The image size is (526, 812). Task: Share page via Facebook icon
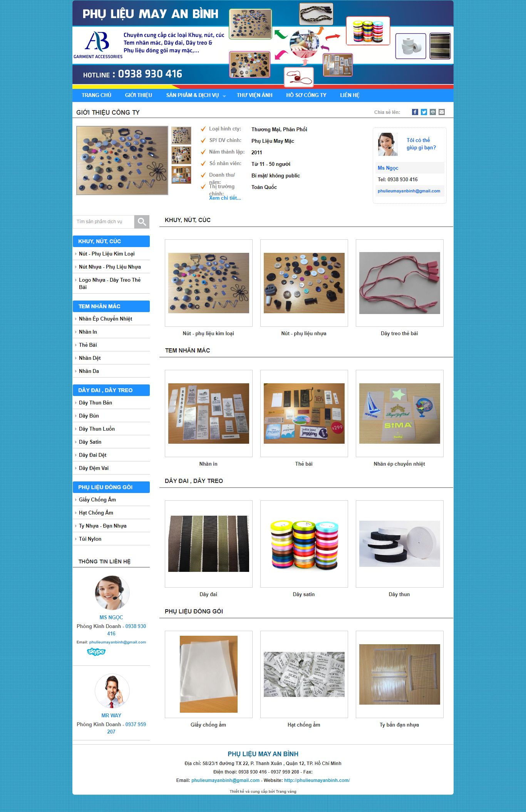415,112
